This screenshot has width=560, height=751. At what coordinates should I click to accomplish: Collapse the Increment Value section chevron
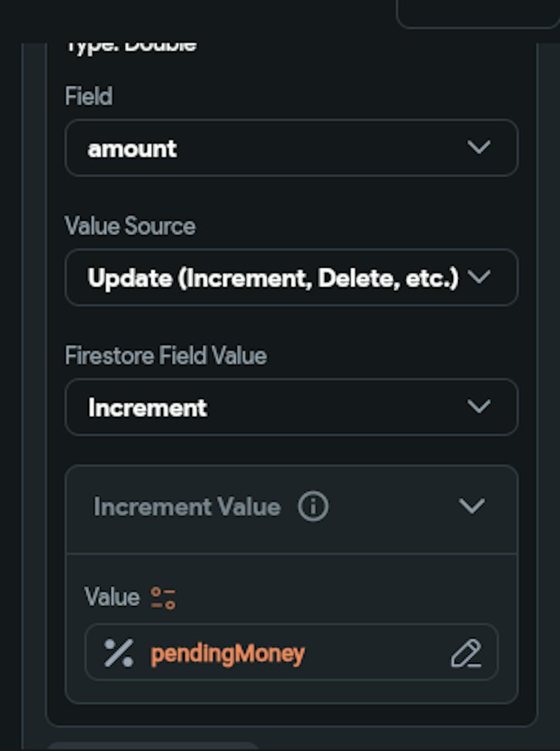tap(472, 506)
